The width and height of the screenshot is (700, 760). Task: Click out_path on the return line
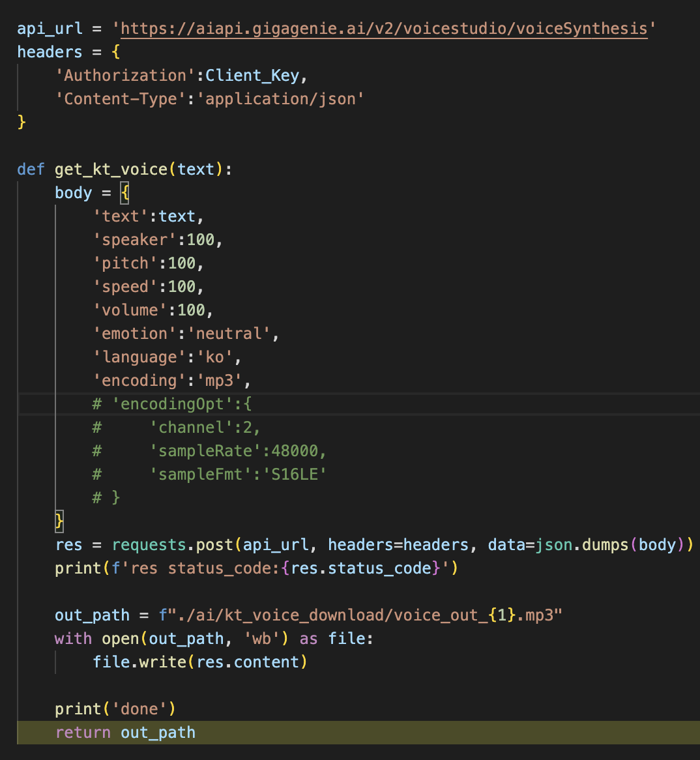[x=158, y=733]
